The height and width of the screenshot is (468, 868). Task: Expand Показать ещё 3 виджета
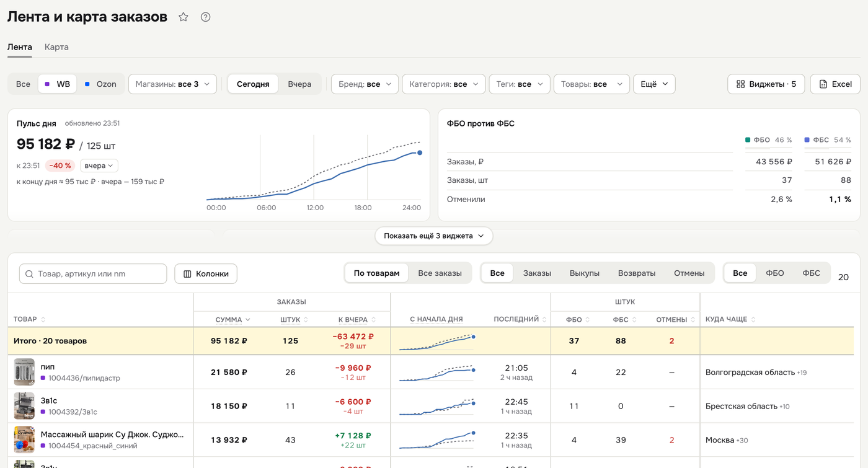(x=434, y=236)
